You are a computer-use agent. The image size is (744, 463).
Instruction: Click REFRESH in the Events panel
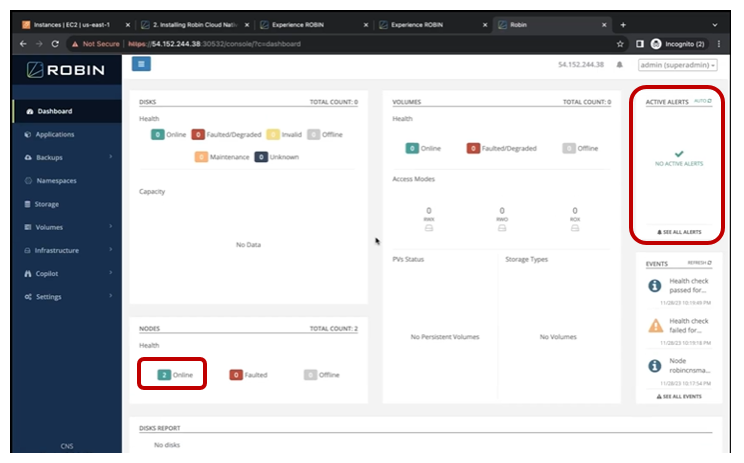pos(699,263)
